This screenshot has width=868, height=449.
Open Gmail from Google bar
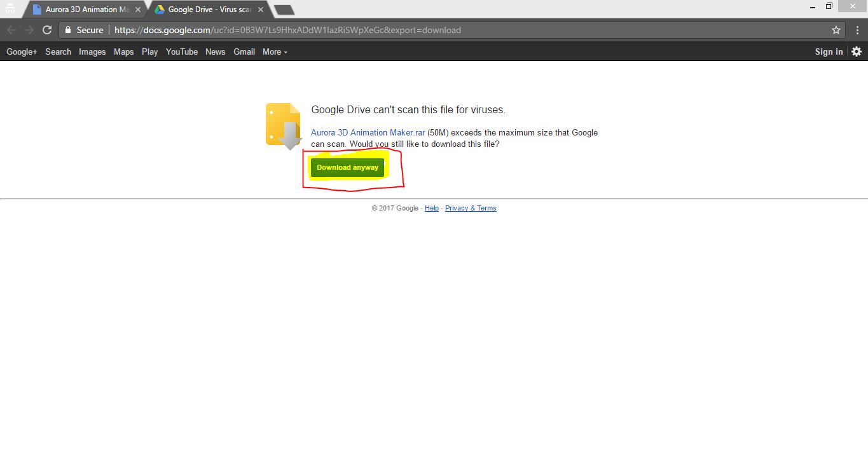244,52
